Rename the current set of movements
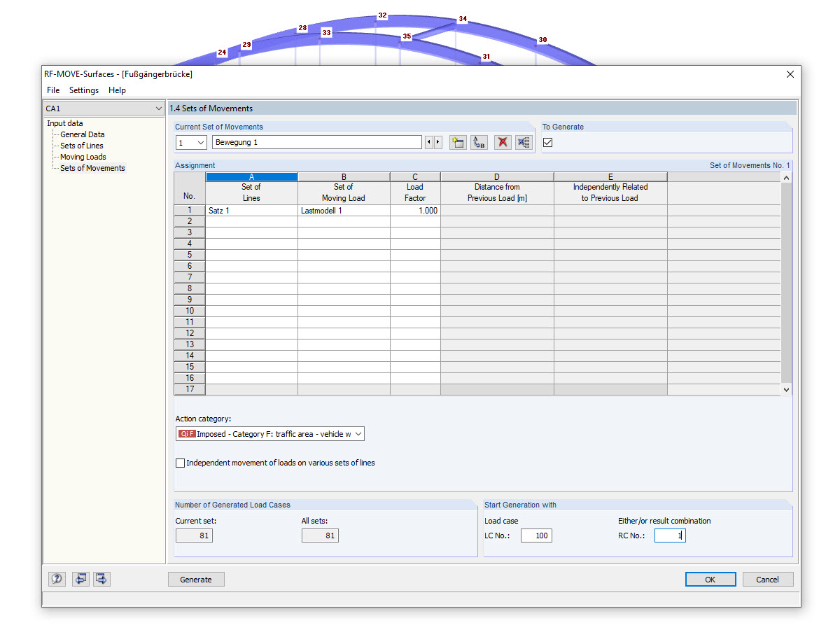840x630 pixels. pos(479,142)
